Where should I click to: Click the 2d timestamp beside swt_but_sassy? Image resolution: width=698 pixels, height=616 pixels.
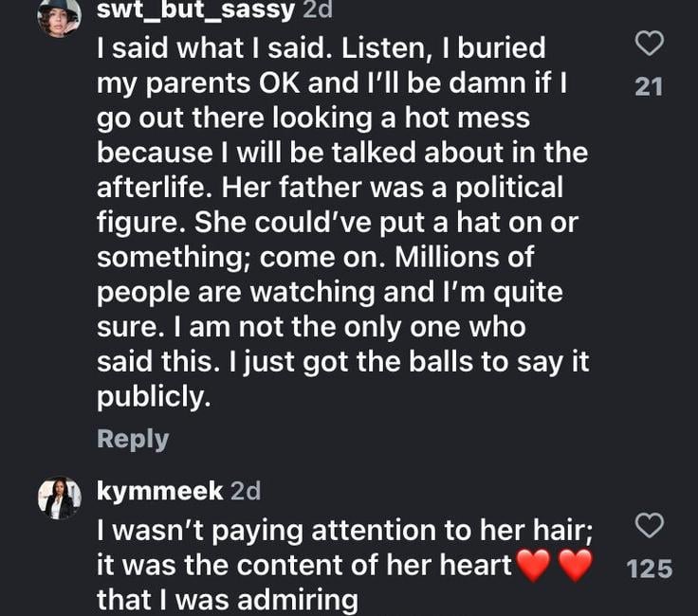click(x=317, y=10)
